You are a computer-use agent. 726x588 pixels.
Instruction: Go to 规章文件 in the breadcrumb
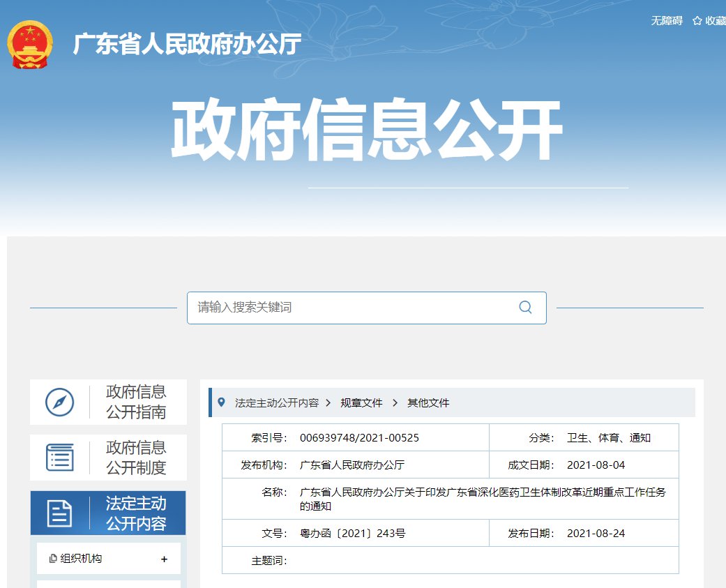361,402
